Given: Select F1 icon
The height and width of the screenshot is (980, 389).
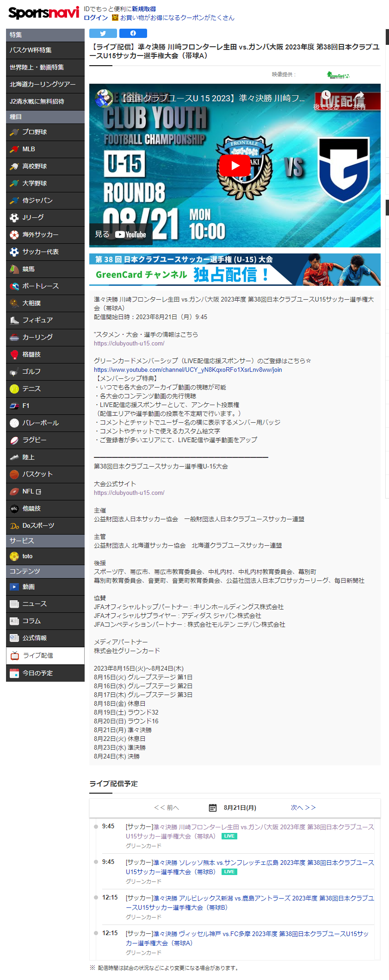Looking at the screenshot, I should [14, 406].
